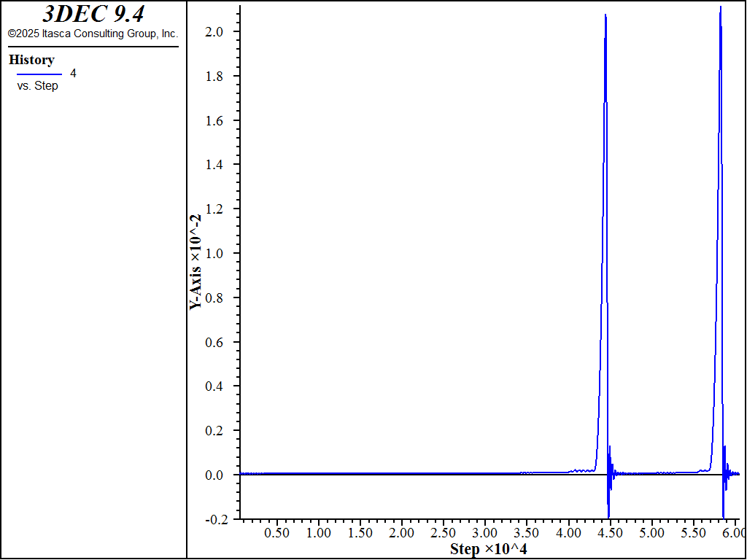Select the Y-Axis ×10^-2 axis title
747x560 pixels.
[196, 261]
